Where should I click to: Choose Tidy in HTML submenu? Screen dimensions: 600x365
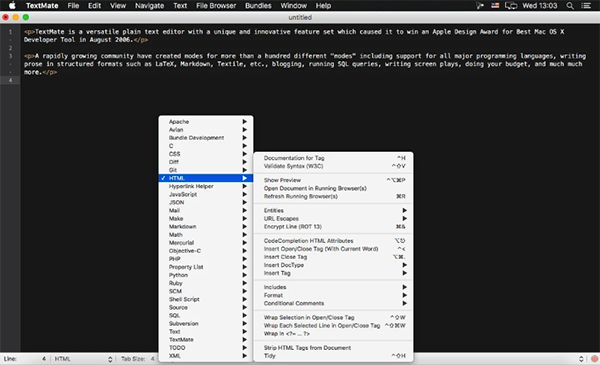pos(333,356)
